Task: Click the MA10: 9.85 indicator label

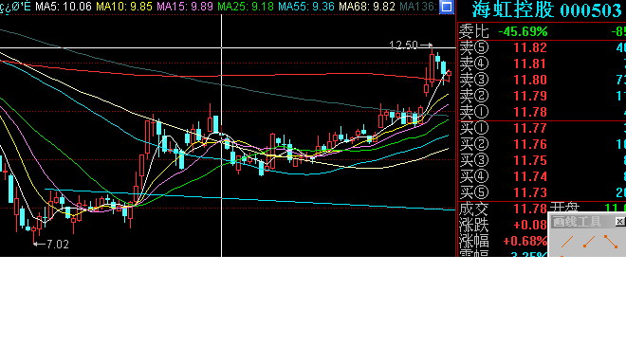Action: [124, 7]
